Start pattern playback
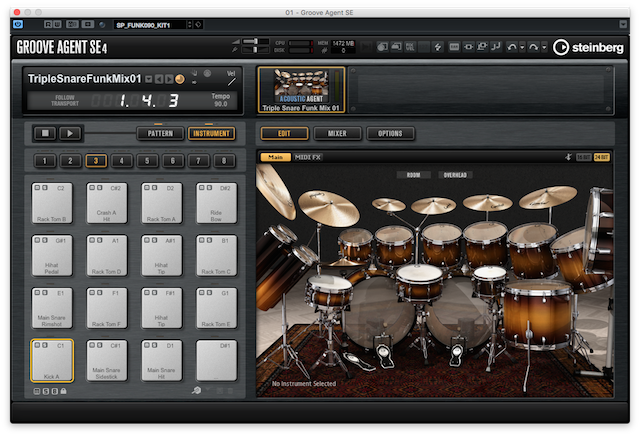Image resolution: width=640 pixels, height=436 pixels. coord(70,133)
